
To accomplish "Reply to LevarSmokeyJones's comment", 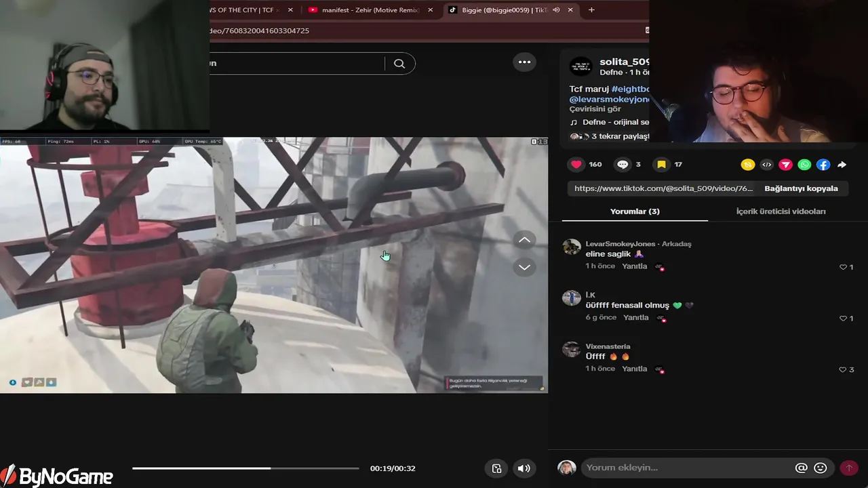I will 635,266.
